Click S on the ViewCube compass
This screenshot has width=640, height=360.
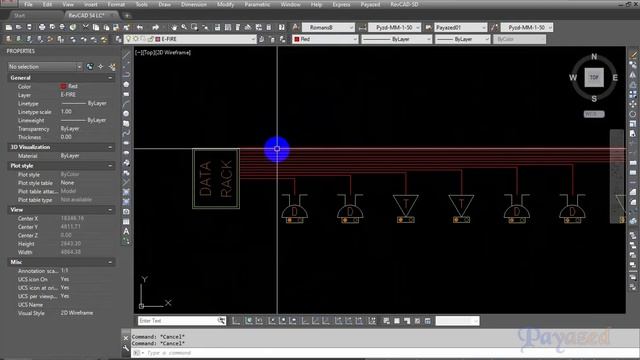(594, 98)
